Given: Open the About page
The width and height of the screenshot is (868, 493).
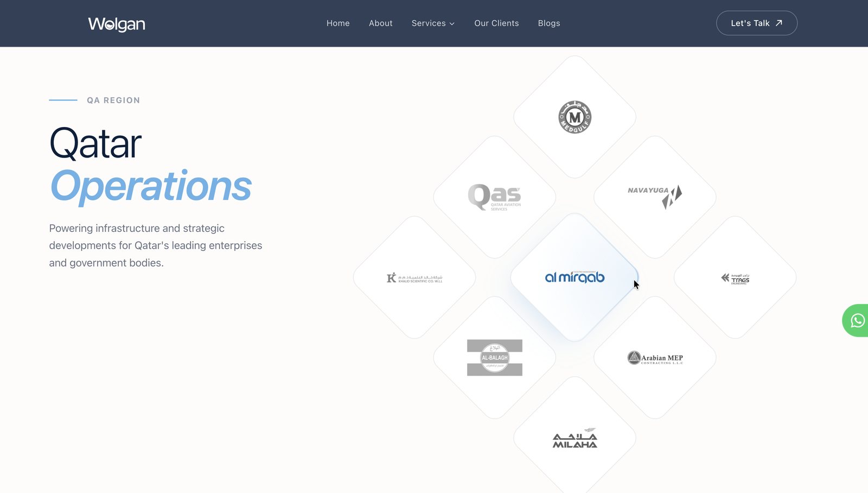Looking at the screenshot, I should click(x=381, y=23).
